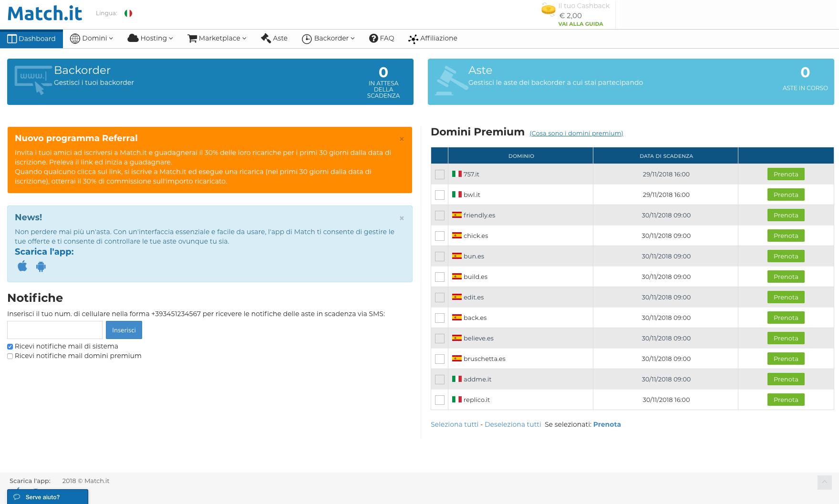839x504 pixels.
Task: Click the phone number input field
Action: point(55,330)
